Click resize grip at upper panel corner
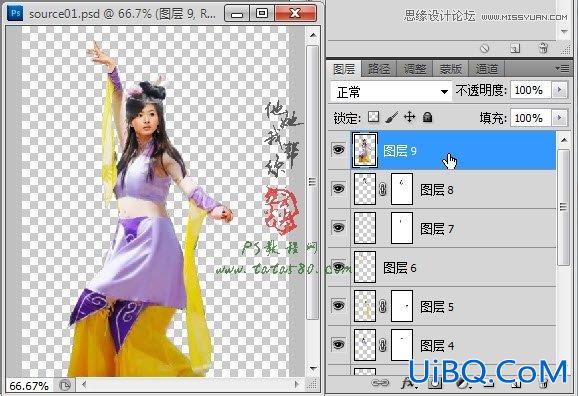Viewport: 578px width, 396px height. [565, 49]
